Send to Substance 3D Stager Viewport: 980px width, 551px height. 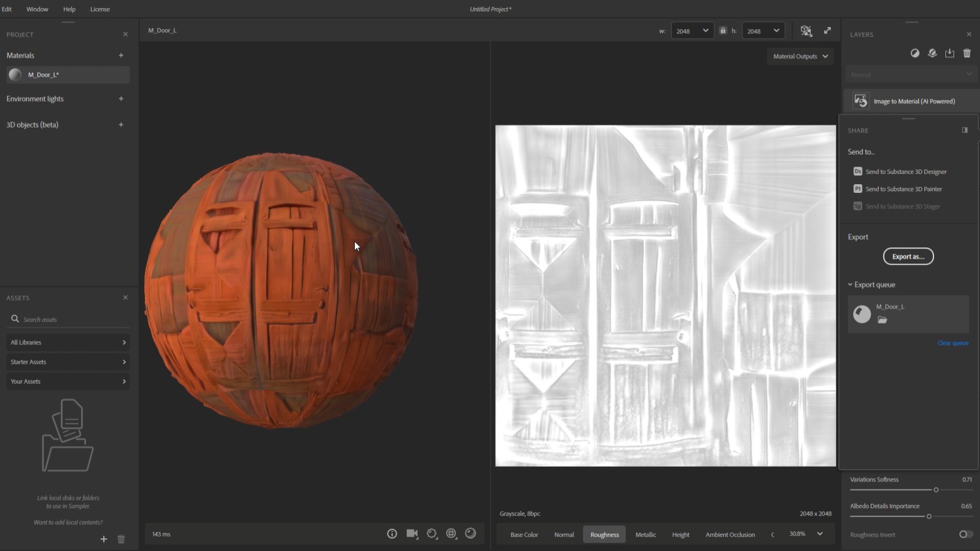(x=897, y=206)
